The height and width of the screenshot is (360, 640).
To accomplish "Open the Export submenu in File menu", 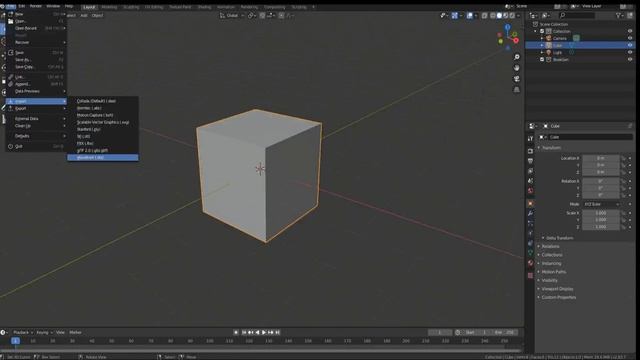I will coord(36,109).
